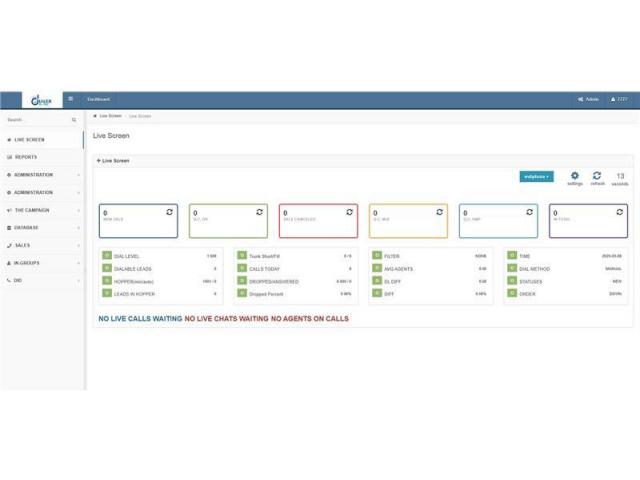Viewport: 640px width, 480px height.
Task: Open the Live Screen settings gear
Action: coord(574,176)
